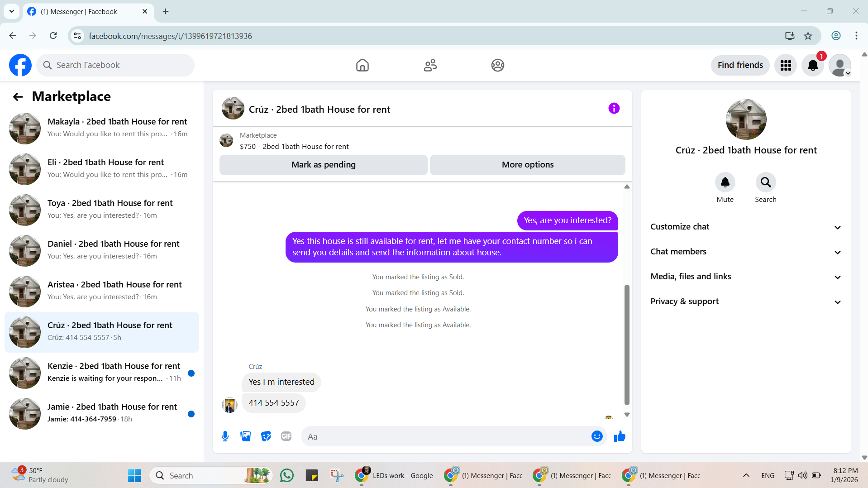Click the browser back arrow
The image size is (868, 488).
point(13,36)
